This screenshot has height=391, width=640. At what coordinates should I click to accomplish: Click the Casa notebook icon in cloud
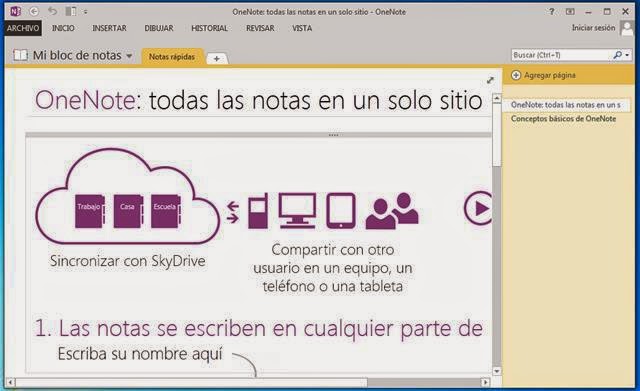click(128, 211)
